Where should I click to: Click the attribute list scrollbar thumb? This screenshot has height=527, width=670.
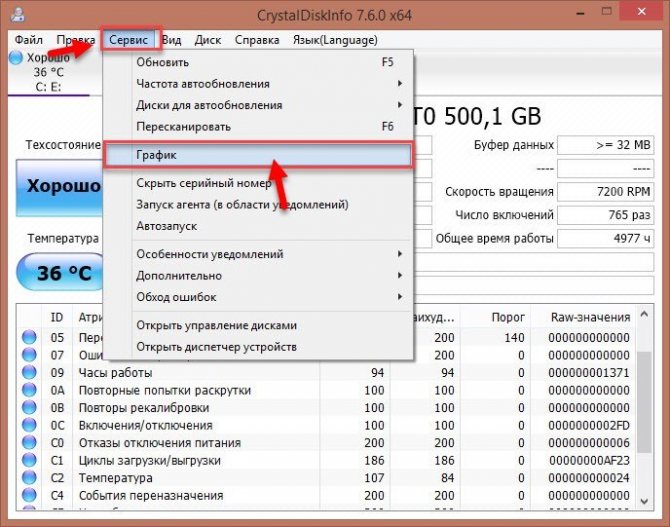[644, 402]
